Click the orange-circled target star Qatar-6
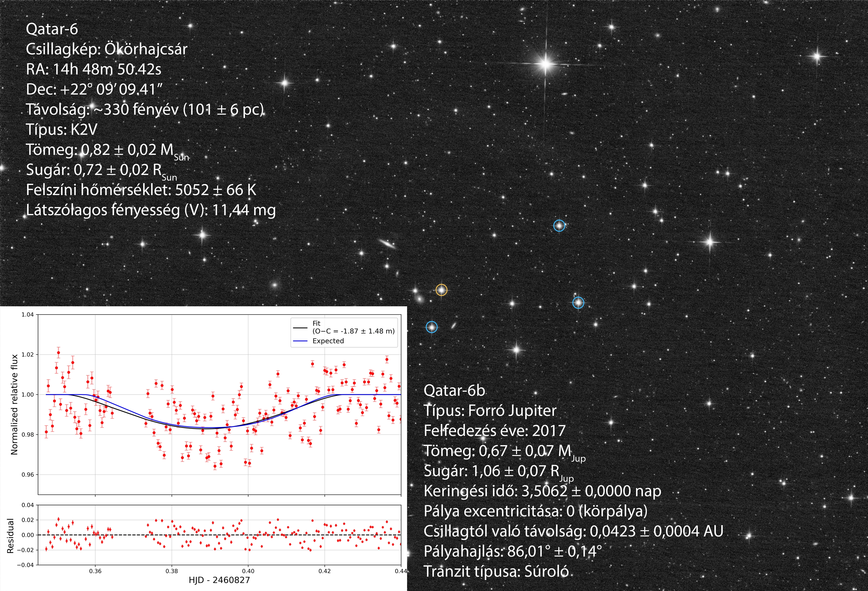 (x=442, y=290)
